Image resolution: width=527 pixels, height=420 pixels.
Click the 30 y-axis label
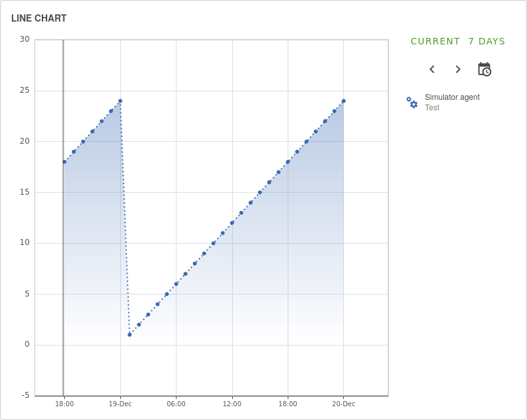coord(25,39)
